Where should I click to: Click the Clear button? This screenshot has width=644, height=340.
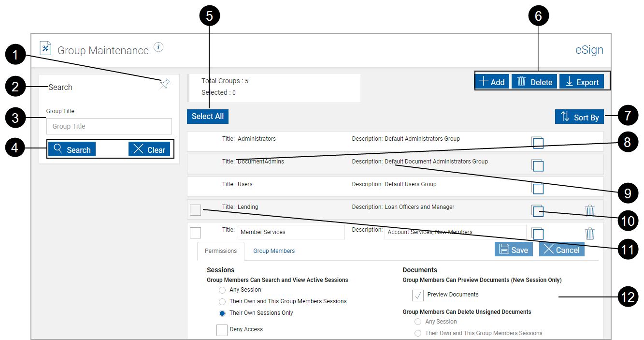coord(149,149)
